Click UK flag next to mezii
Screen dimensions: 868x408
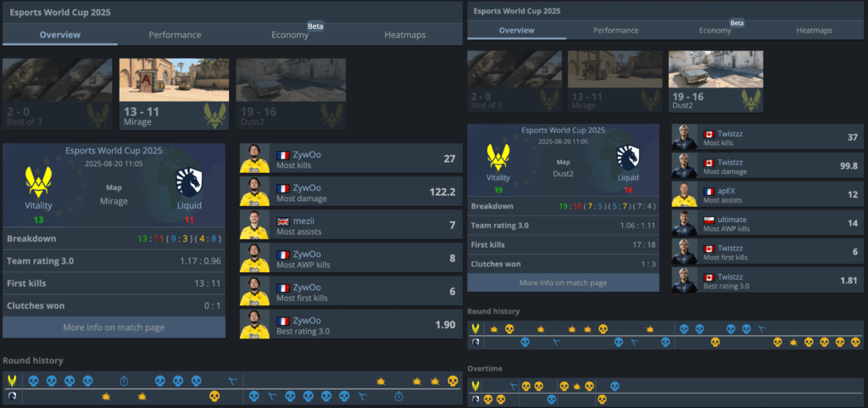tap(283, 221)
